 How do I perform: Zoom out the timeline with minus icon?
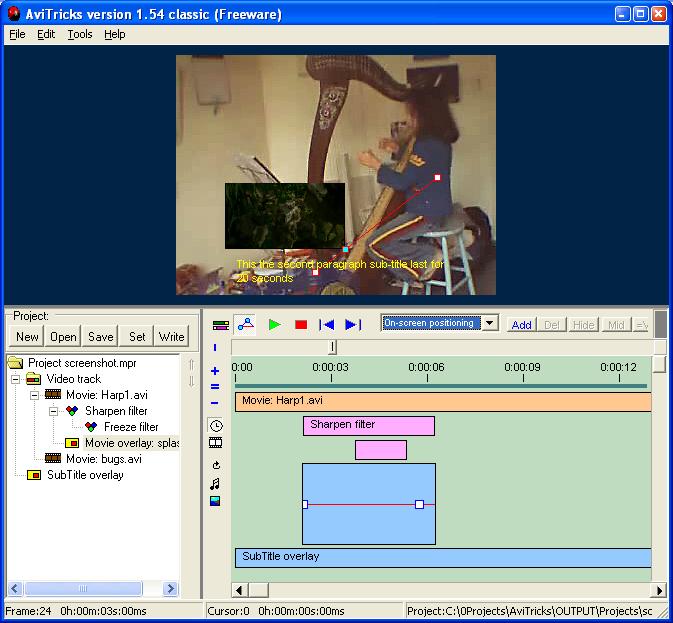(x=215, y=403)
